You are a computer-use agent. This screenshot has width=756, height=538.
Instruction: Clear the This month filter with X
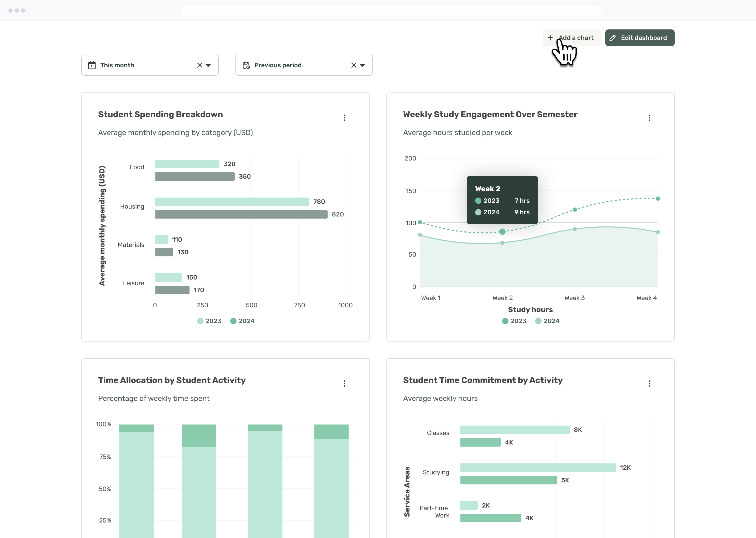pos(199,65)
